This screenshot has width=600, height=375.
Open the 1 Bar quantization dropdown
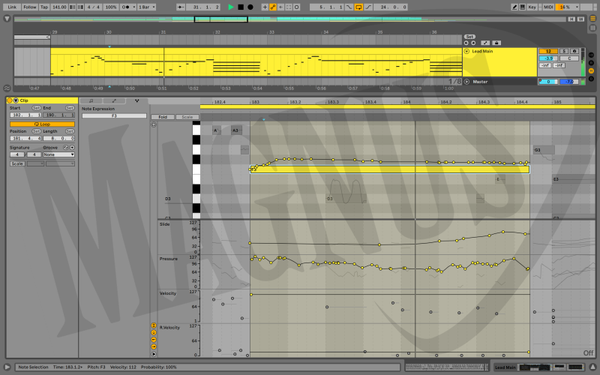[x=147, y=7]
